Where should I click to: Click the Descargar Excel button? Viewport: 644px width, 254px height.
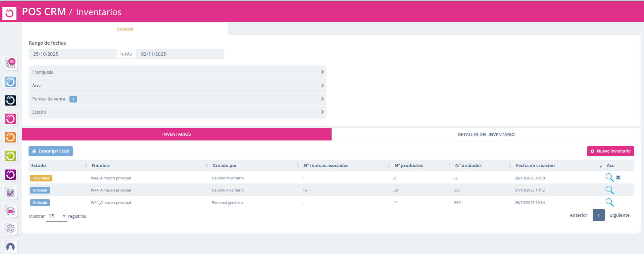coord(51,151)
